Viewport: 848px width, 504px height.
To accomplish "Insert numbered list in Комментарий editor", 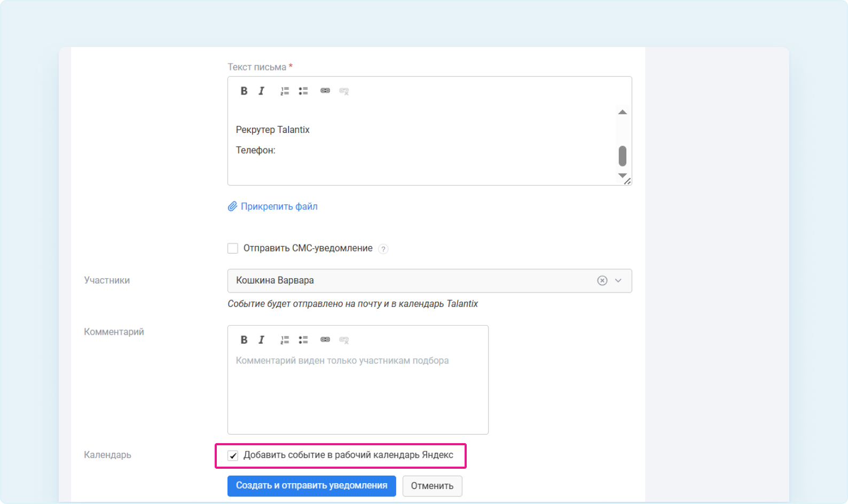I will pyautogui.click(x=285, y=340).
